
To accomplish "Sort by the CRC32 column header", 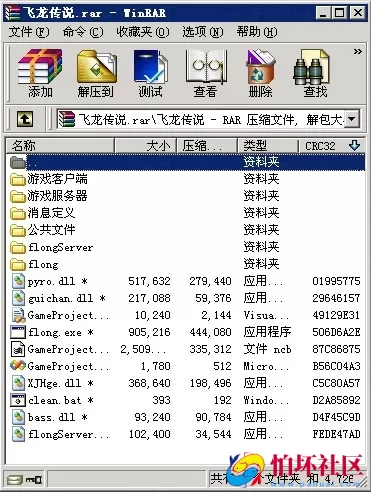I will (x=331, y=146).
